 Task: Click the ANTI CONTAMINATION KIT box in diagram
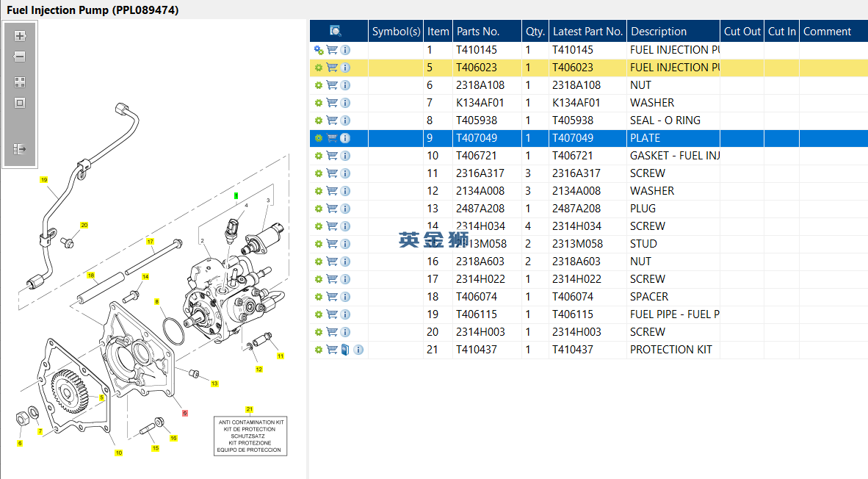[250, 436]
